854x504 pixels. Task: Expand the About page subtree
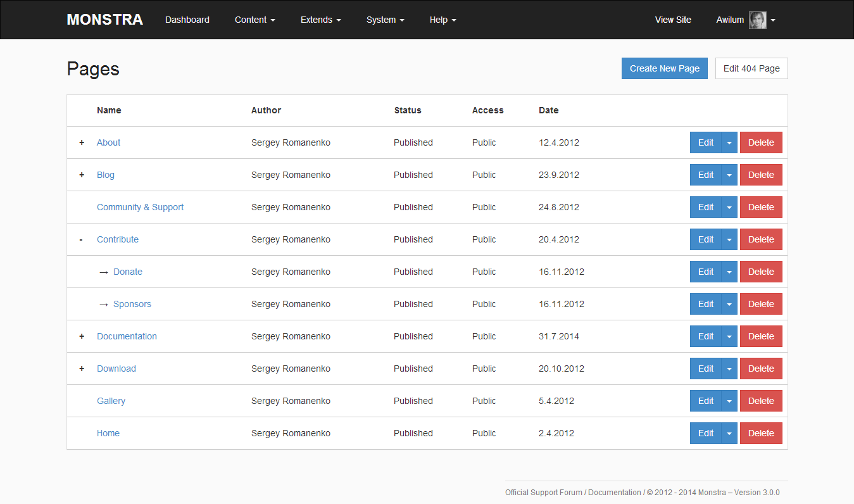click(x=81, y=142)
